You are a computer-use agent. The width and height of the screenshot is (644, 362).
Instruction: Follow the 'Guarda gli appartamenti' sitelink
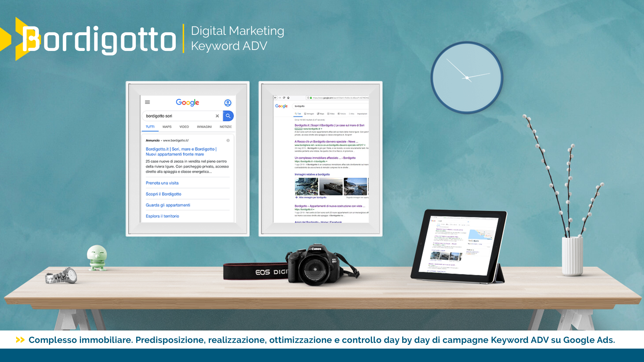click(x=168, y=205)
